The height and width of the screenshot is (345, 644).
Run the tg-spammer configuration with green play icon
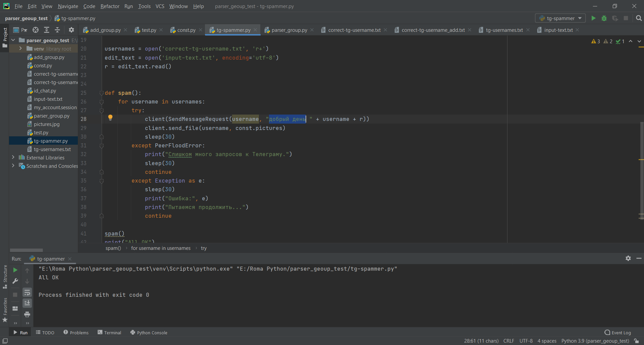pyautogui.click(x=593, y=18)
